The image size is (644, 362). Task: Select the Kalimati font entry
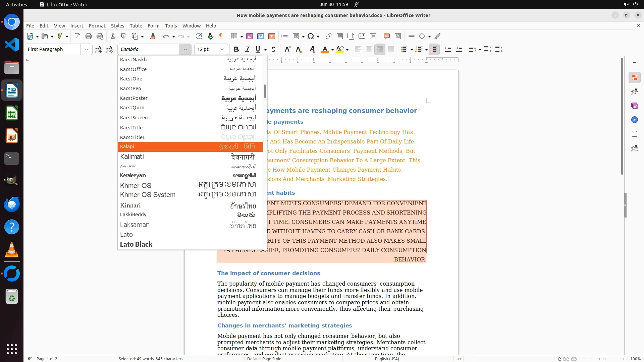132,157
